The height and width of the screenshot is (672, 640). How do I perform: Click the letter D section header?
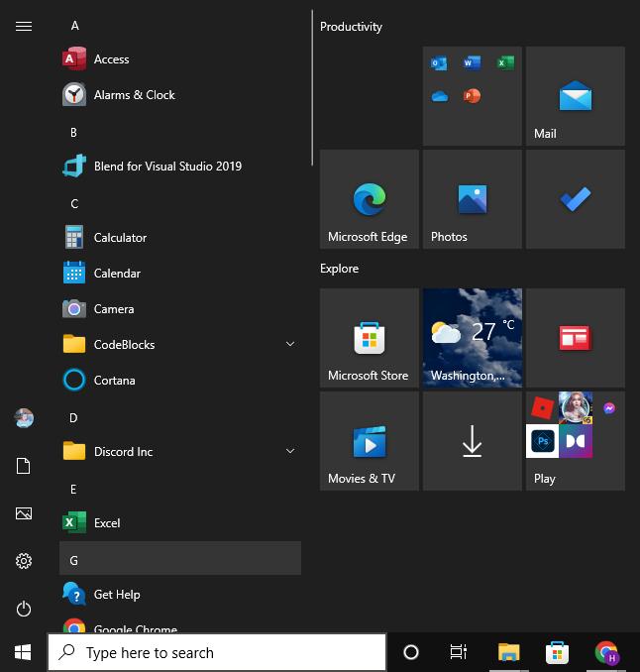73,418
